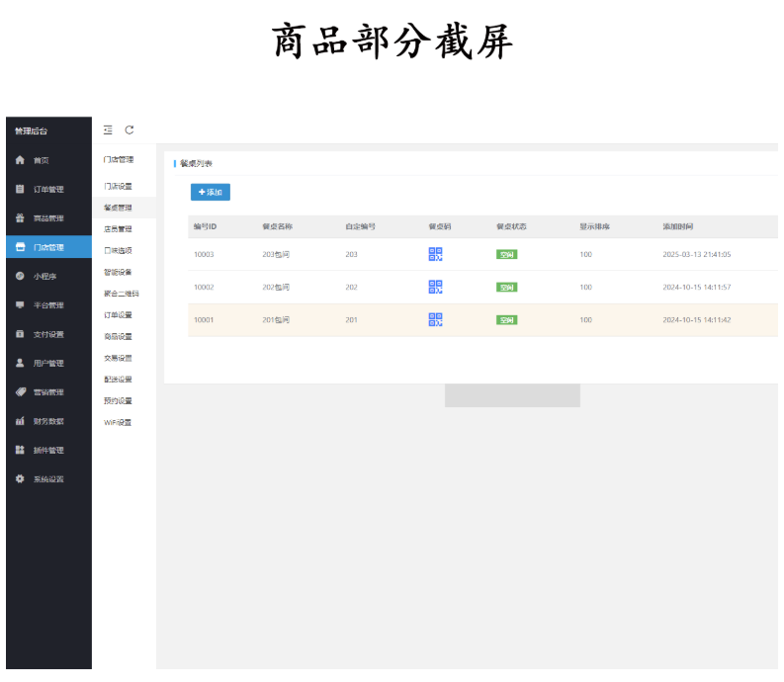The width and height of the screenshot is (784, 682).
Task: Click the clipboard icon for 订单管理
Action: (x=20, y=189)
